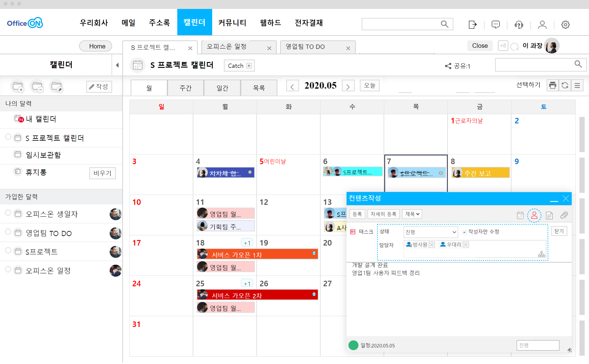589x364 pixels.
Task: Click the refresh icon in calendar toolbar
Action: click(565, 85)
